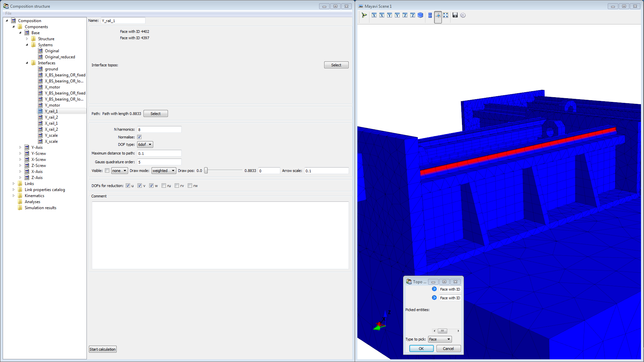Click the Y_scale interface icon
Image resolution: width=644 pixels, height=362 pixels.
coord(40,135)
